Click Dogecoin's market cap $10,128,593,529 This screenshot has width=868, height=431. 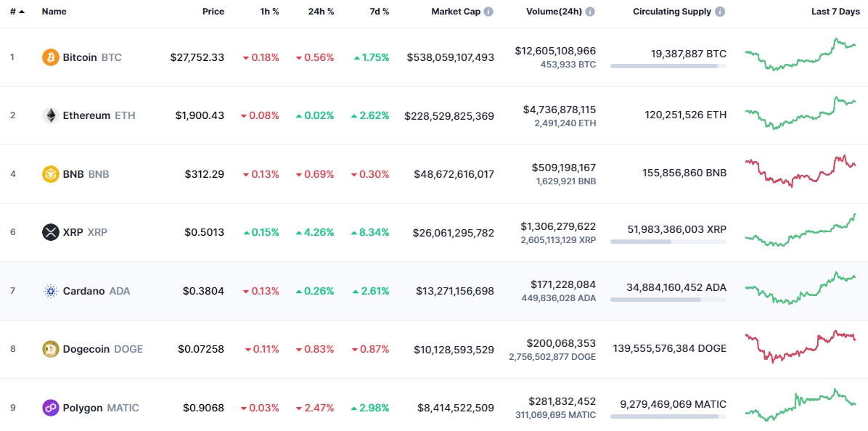coord(454,350)
